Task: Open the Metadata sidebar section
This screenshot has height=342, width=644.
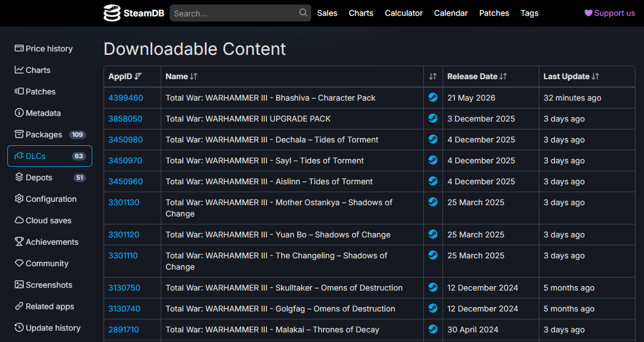Action: point(50,112)
